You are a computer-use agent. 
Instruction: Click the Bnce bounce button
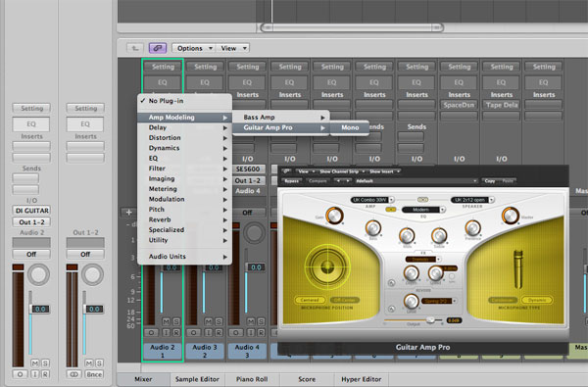(x=94, y=374)
